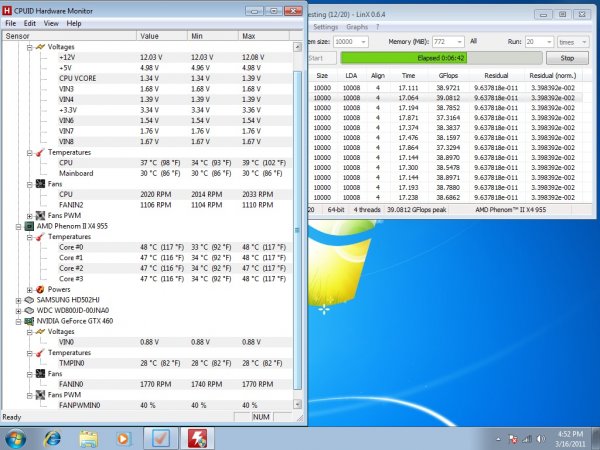600x450 pixels.
Task: Click the GTX 460 Temperatures thermometer icon
Action: pyautogui.click(x=40, y=353)
